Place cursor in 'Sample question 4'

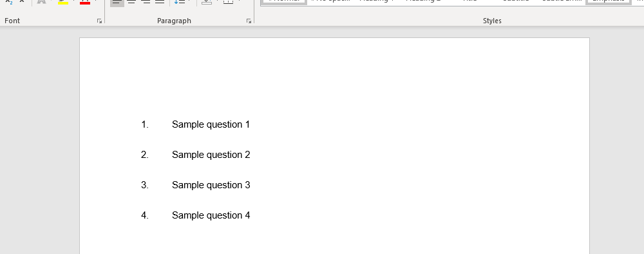(211, 216)
